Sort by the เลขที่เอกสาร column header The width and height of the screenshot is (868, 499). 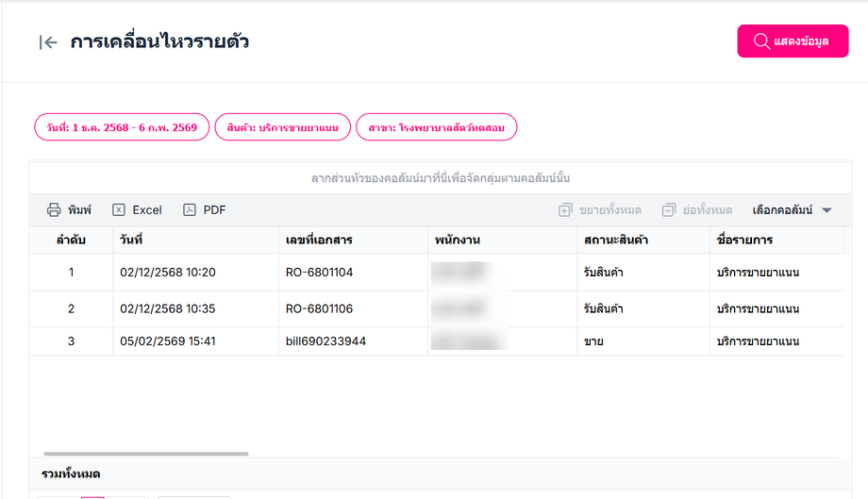coord(319,241)
